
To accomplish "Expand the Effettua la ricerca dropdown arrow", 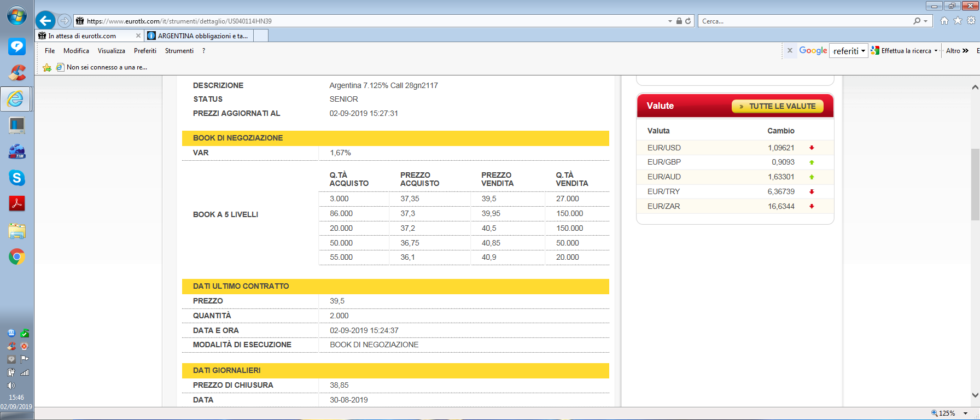I will tap(936, 51).
